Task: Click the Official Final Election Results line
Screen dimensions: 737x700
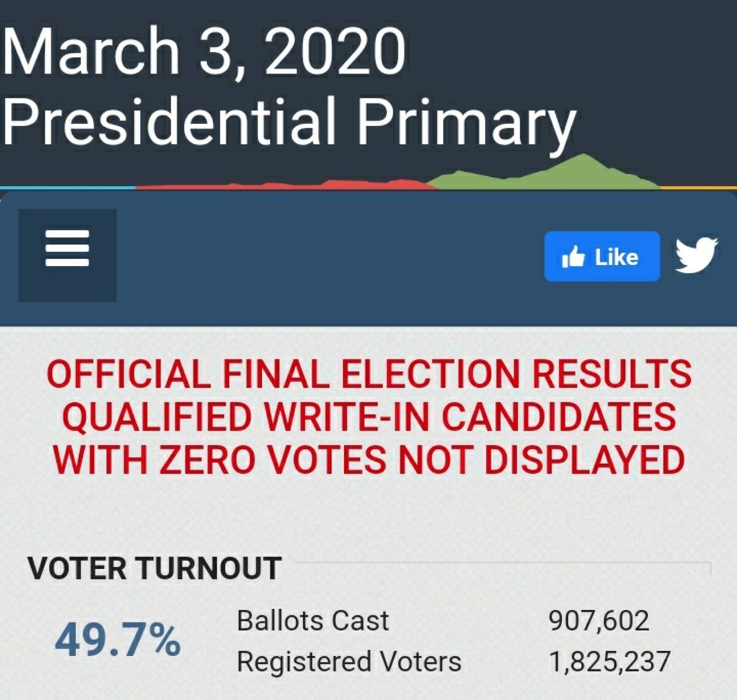Action: pyautogui.click(x=369, y=374)
